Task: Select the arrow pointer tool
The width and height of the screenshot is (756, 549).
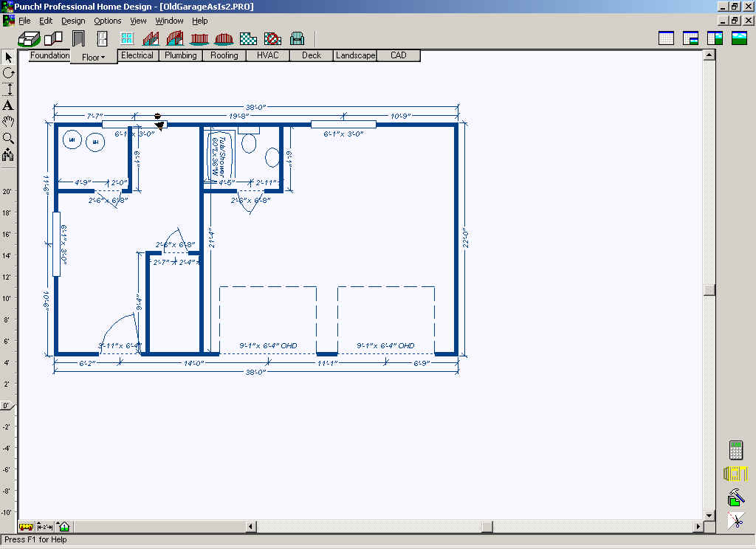Action: [8, 58]
